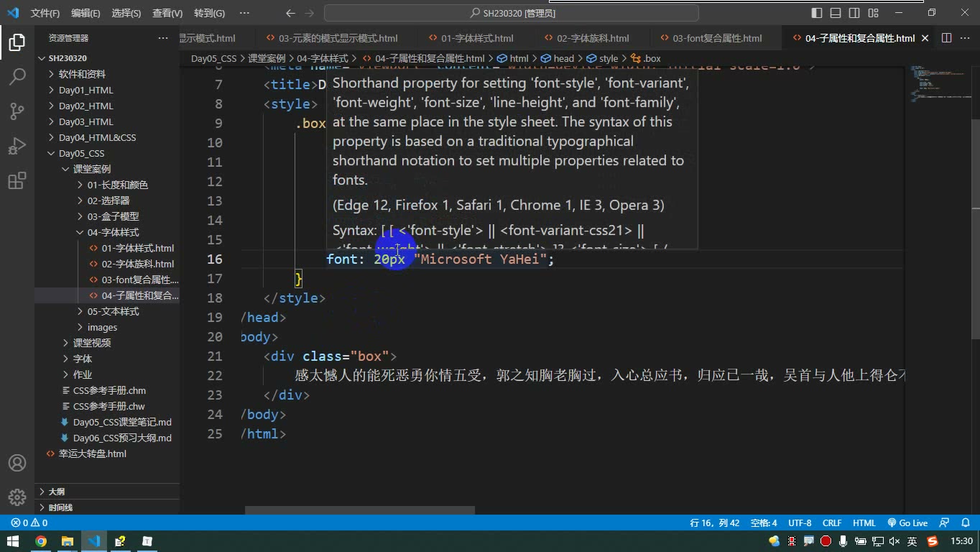Image resolution: width=980 pixels, height=552 pixels.
Task: Expand the 大纲 outline section
Action: (108, 492)
